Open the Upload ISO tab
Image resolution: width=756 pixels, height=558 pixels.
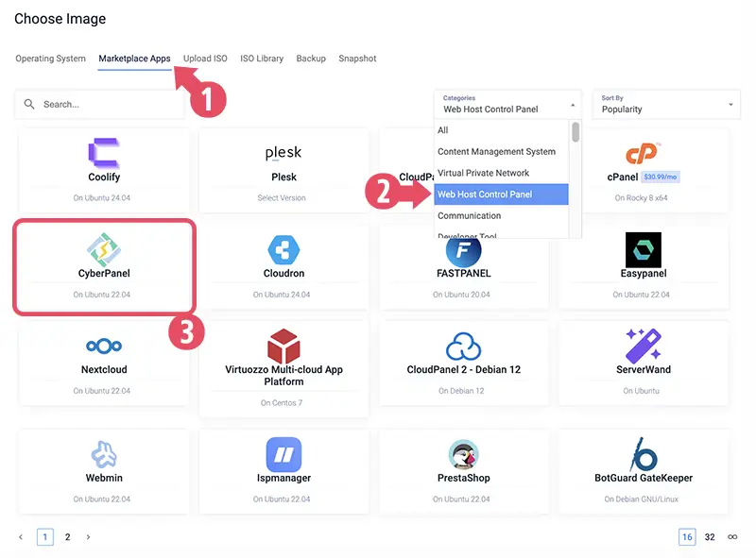pos(205,59)
